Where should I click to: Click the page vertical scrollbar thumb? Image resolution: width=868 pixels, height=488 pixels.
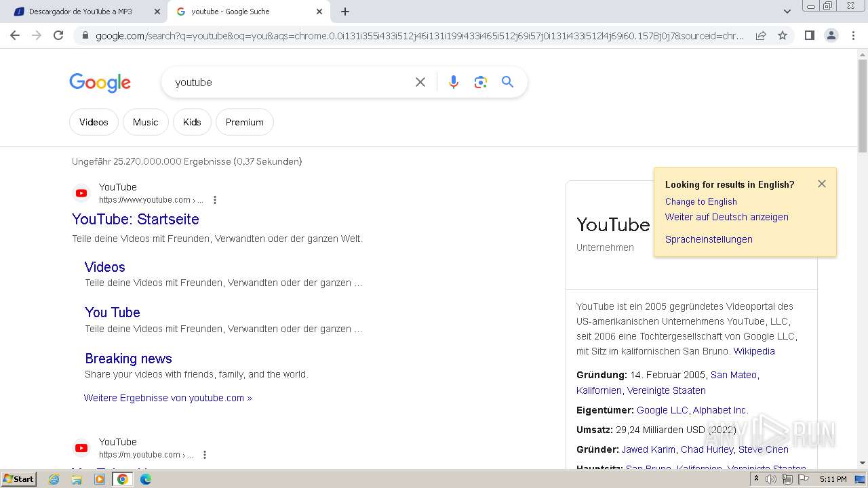point(863,106)
